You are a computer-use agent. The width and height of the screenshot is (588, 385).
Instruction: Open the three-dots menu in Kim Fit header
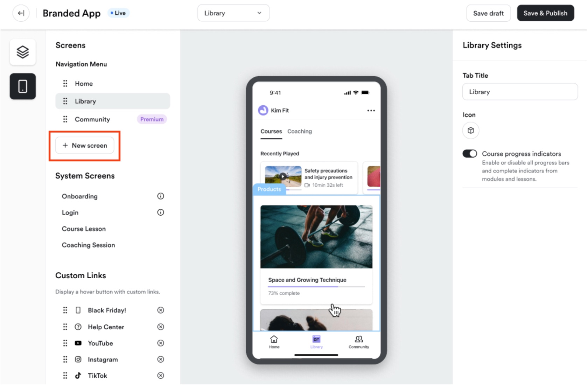point(371,111)
